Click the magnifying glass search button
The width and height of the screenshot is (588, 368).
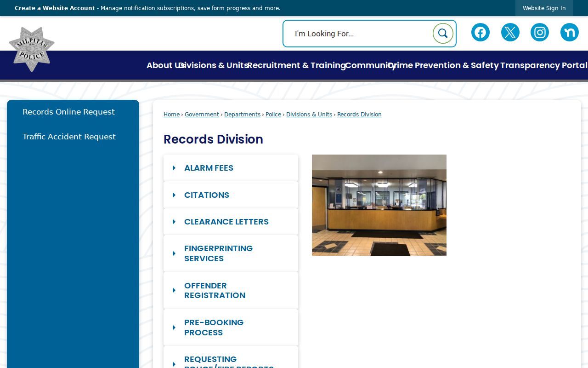[x=443, y=34]
